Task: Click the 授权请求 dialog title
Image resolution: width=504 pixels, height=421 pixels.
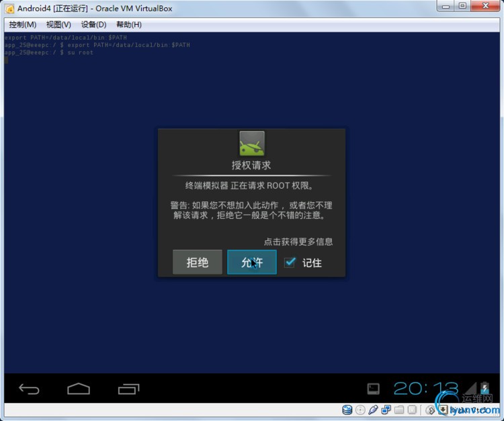Action: click(251, 165)
